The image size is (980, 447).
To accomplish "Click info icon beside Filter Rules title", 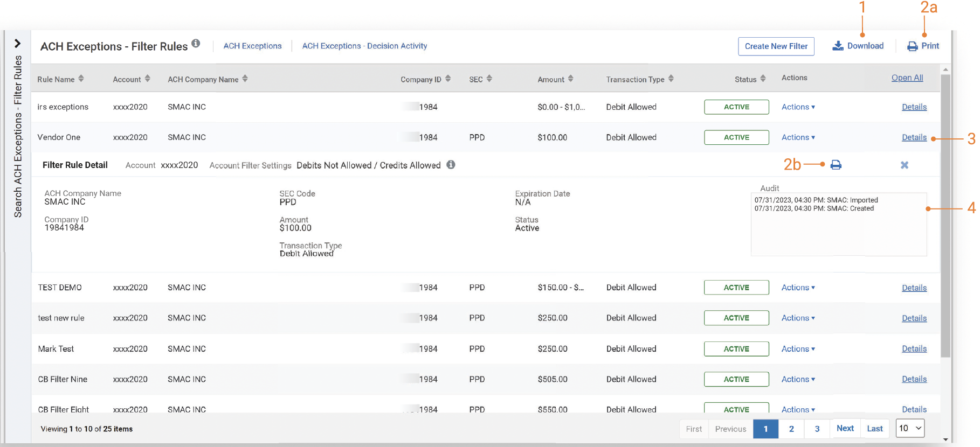I will (196, 44).
